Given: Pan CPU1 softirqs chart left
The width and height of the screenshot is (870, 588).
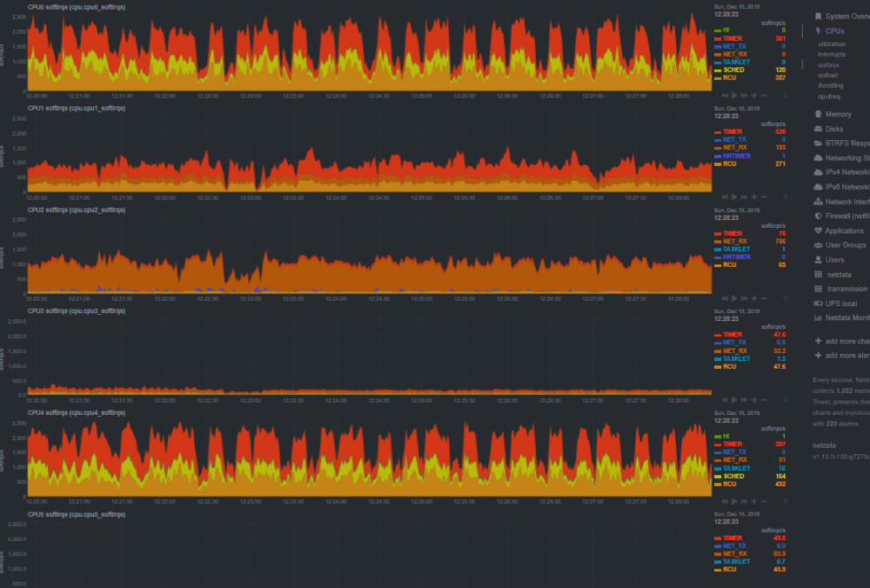Looking at the screenshot, I should pos(725,197).
